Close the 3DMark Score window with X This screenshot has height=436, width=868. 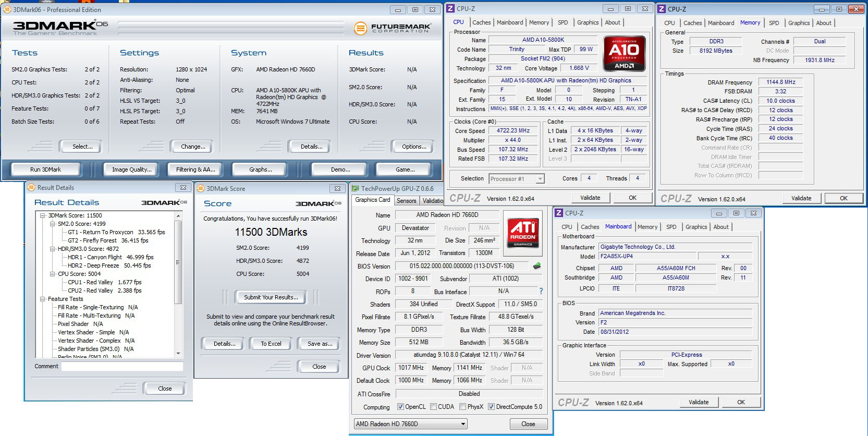tap(337, 189)
